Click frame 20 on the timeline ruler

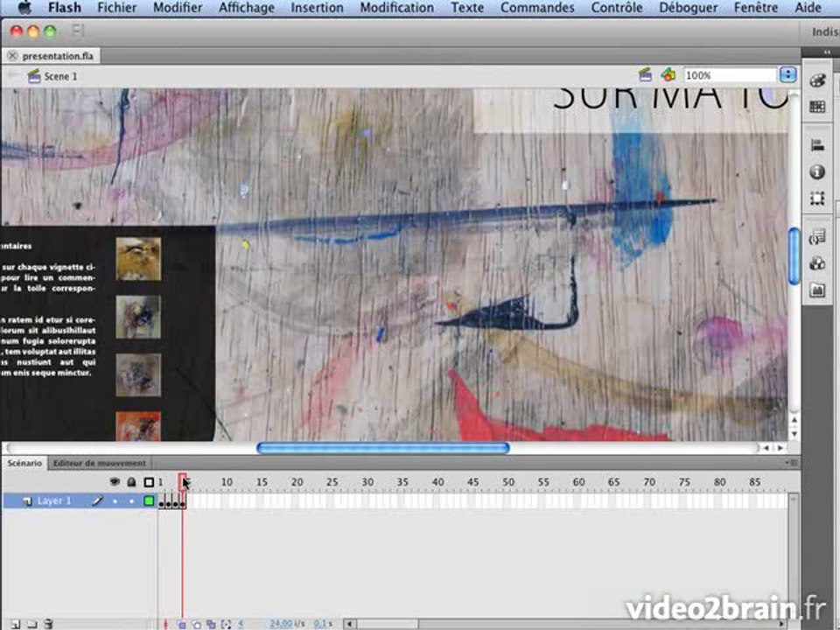[297, 481]
